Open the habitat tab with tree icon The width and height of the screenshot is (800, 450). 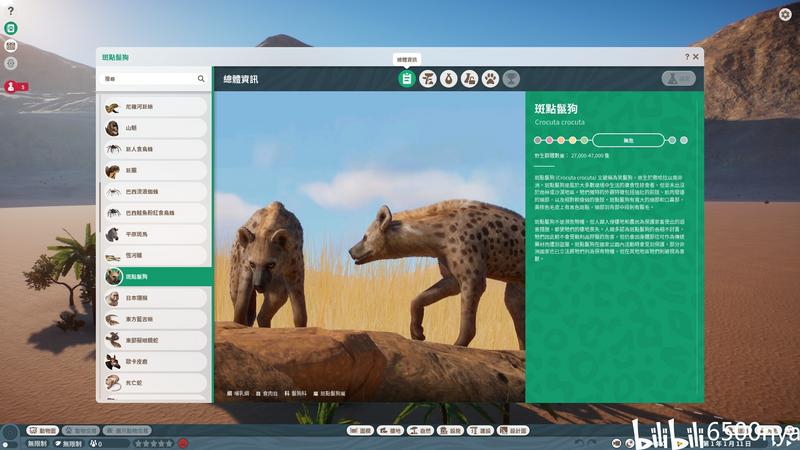click(x=428, y=79)
